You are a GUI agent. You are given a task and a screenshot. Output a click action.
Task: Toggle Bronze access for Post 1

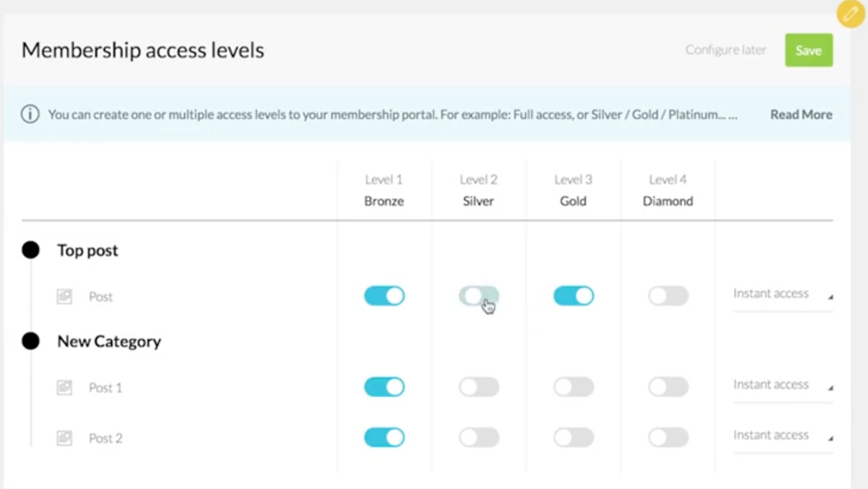385,387
